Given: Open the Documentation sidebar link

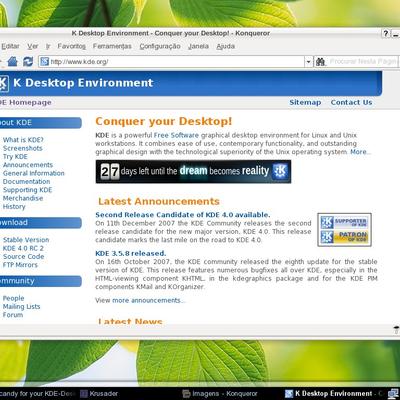Looking at the screenshot, I should [x=27, y=181].
